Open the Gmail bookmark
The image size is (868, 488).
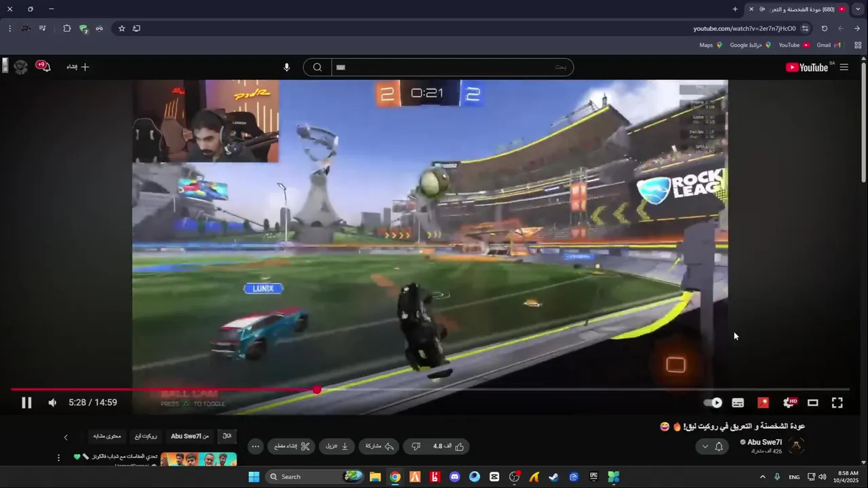[x=829, y=45]
